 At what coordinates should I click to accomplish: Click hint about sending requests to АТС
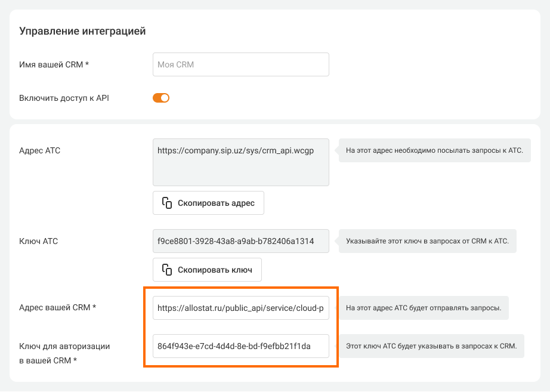pos(434,150)
